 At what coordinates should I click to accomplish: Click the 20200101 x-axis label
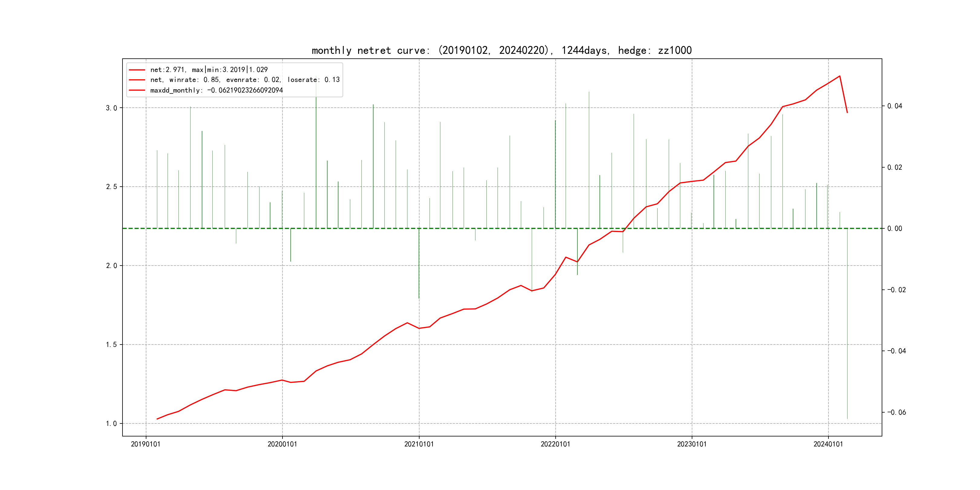(x=282, y=444)
